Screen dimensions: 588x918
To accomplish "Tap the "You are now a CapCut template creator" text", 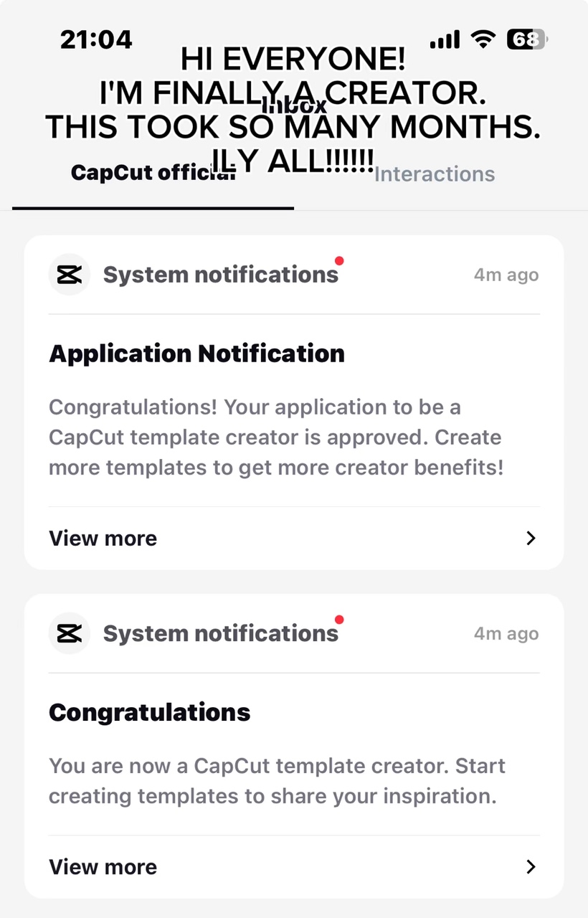I will (276, 781).
